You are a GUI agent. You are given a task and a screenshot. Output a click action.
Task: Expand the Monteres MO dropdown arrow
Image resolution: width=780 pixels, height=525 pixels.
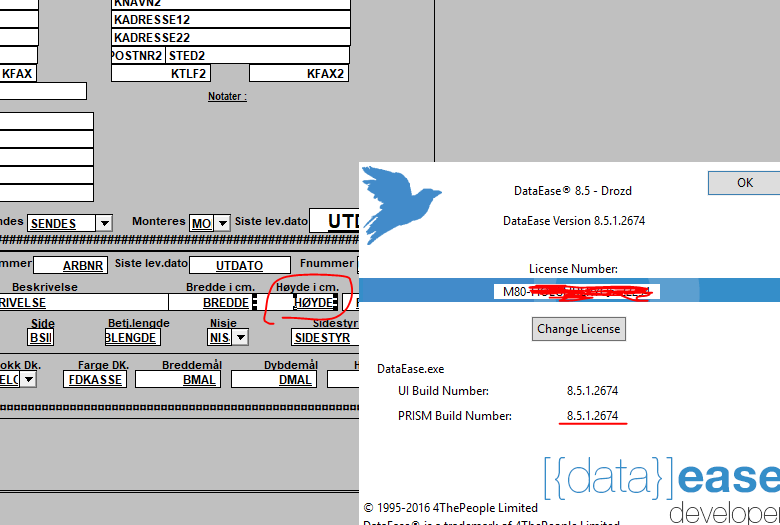222,223
